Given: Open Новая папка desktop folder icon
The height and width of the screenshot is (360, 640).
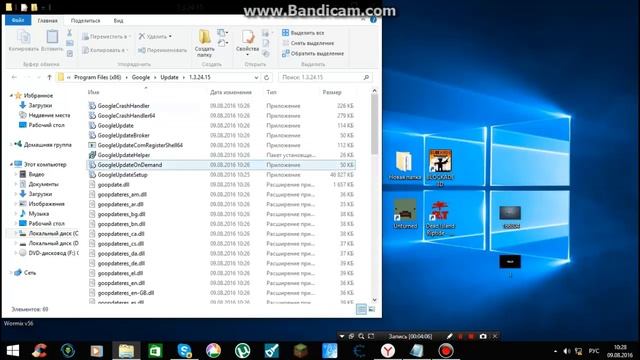Looking at the screenshot, I should tap(404, 166).
